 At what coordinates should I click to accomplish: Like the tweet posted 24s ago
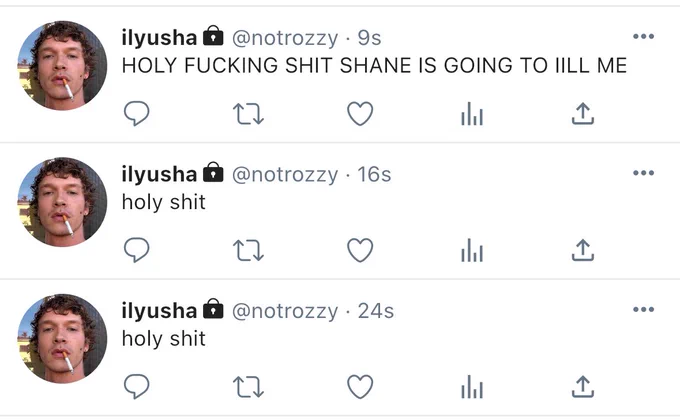(360, 387)
